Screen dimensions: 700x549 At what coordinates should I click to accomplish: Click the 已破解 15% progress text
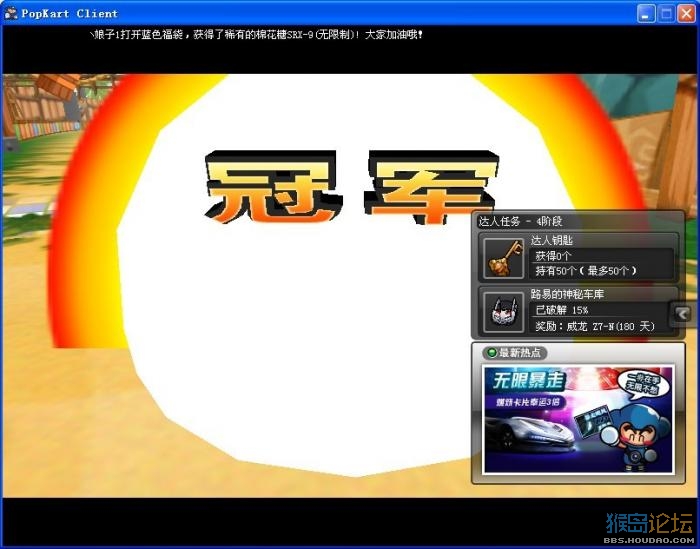click(x=562, y=310)
